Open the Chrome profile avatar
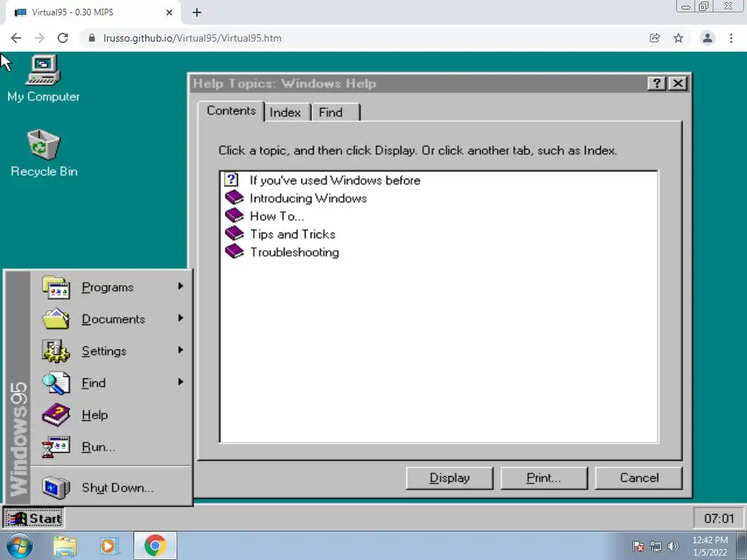This screenshot has width=747, height=560. tap(708, 38)
